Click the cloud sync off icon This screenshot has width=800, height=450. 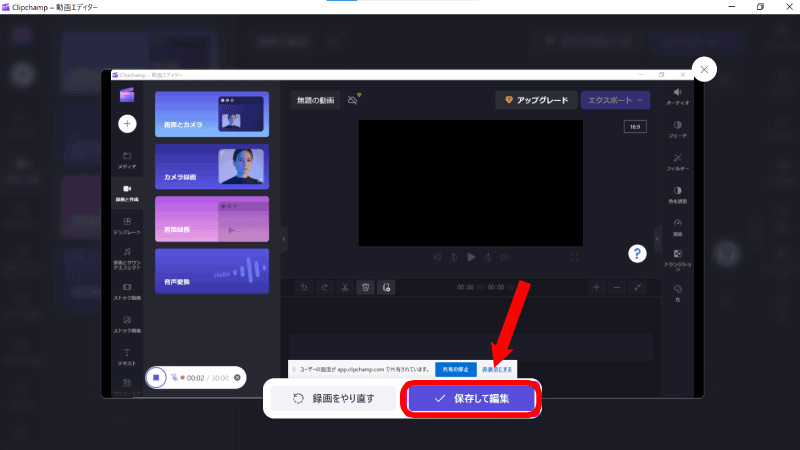tap(353, 99)
